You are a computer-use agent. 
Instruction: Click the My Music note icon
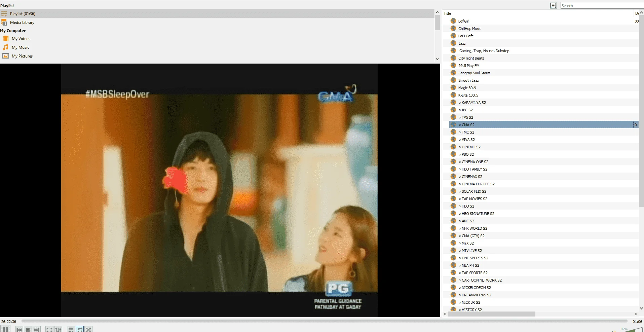pos(6,47)
